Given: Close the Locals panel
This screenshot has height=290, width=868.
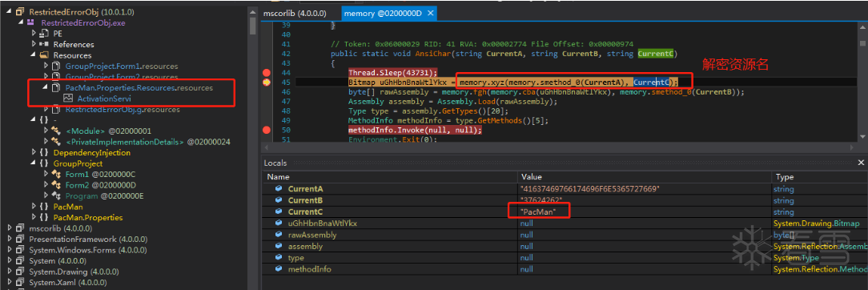Looking at the screenshot, I should pos(861,163).
